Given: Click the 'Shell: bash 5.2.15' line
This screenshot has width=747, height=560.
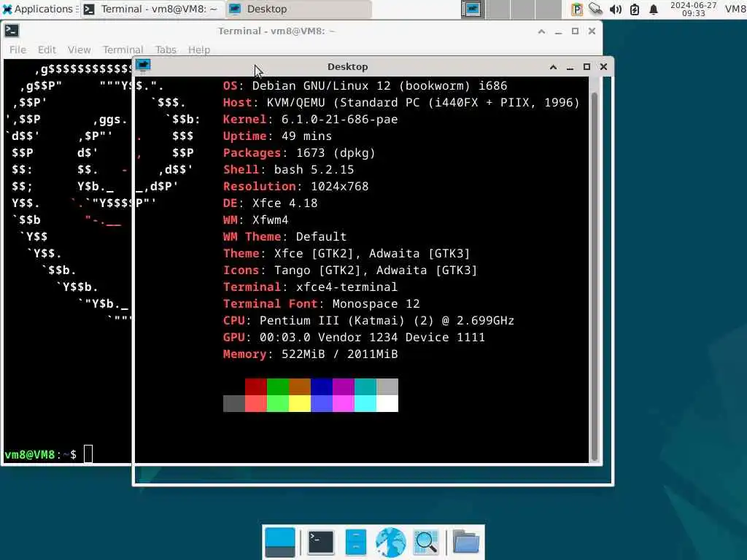Looking at the screenshot, I should pyautogui.click(x=288, y=169).
